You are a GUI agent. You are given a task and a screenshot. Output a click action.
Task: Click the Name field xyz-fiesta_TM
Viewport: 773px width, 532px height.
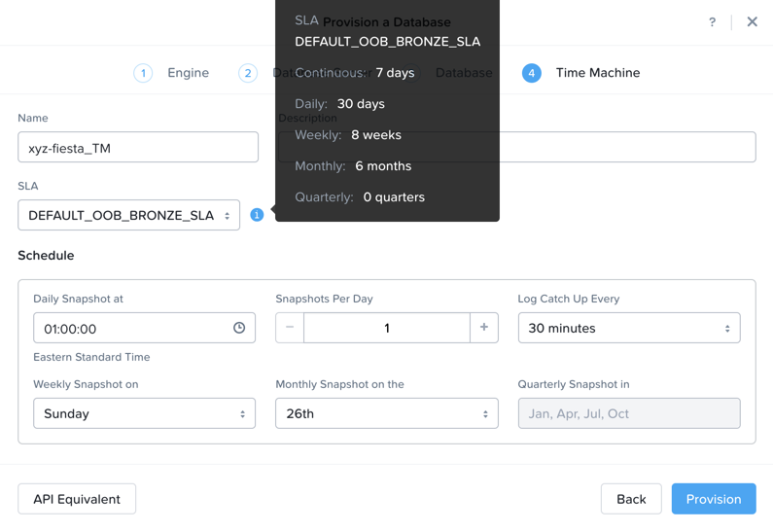click(138, 147)
